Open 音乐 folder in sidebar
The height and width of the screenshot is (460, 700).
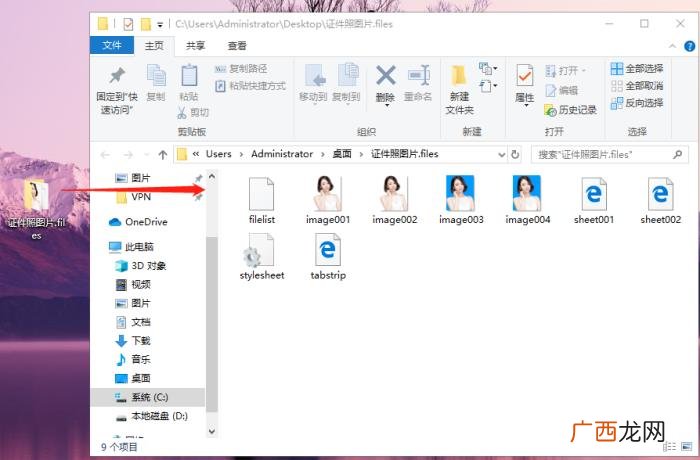[133, 360]
